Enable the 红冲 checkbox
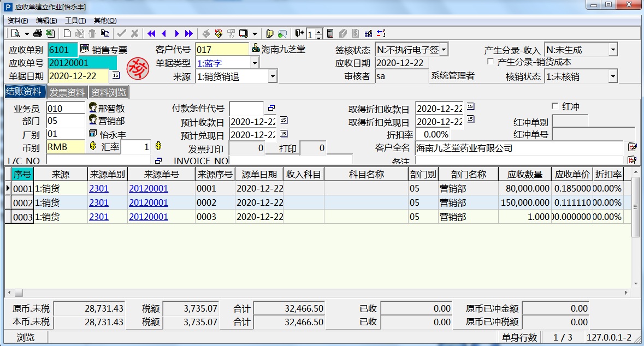This screenshot has width=644, height=346. click(555, 106)
